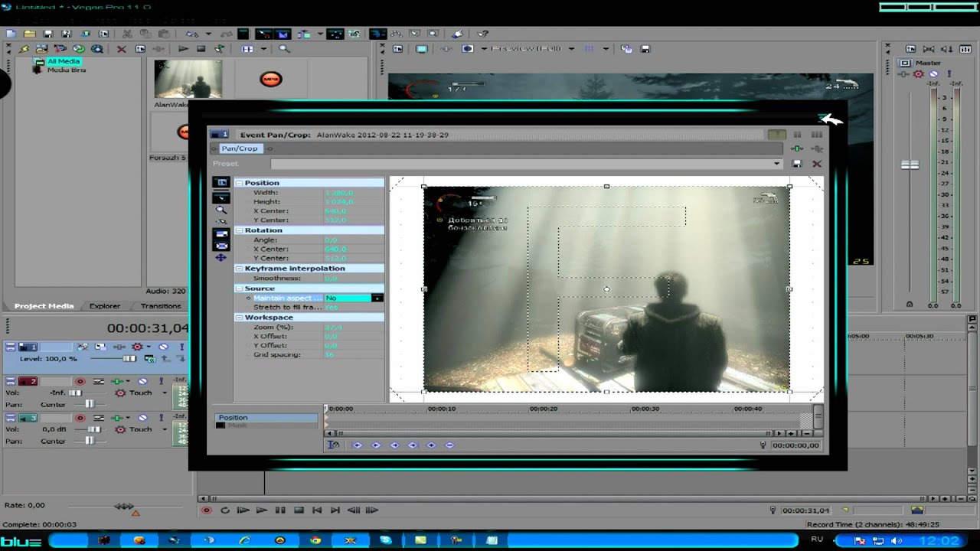Select the Position keyframe row

(266, 418)
